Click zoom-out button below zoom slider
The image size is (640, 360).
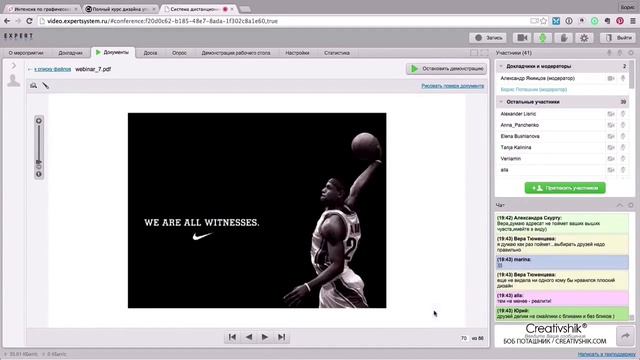(x=39, y=174)
